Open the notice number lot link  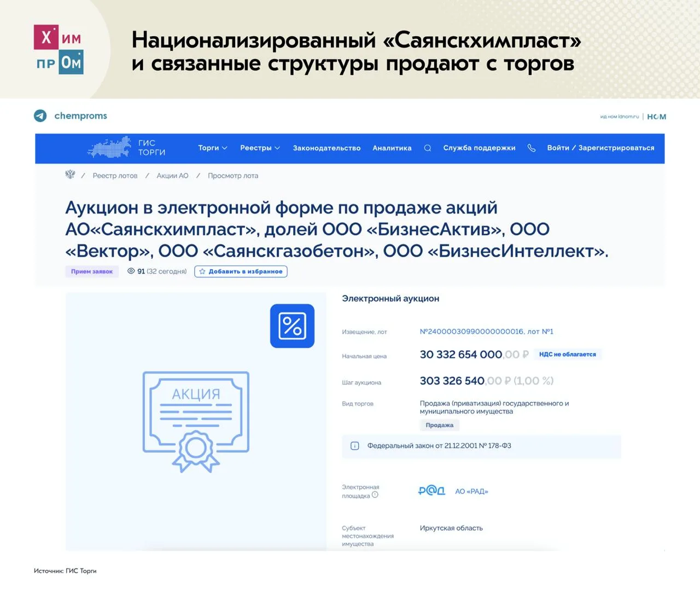[486, 332]
